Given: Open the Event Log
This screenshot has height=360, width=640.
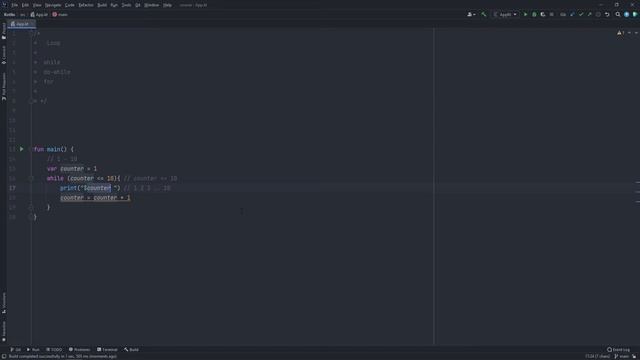Looking at the screenshot, I should 618,350.
